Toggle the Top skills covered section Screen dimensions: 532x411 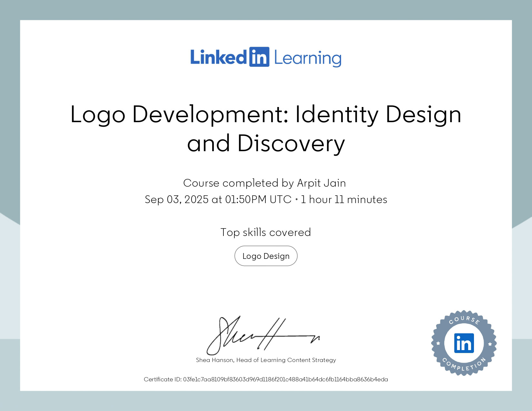[265, 232]
